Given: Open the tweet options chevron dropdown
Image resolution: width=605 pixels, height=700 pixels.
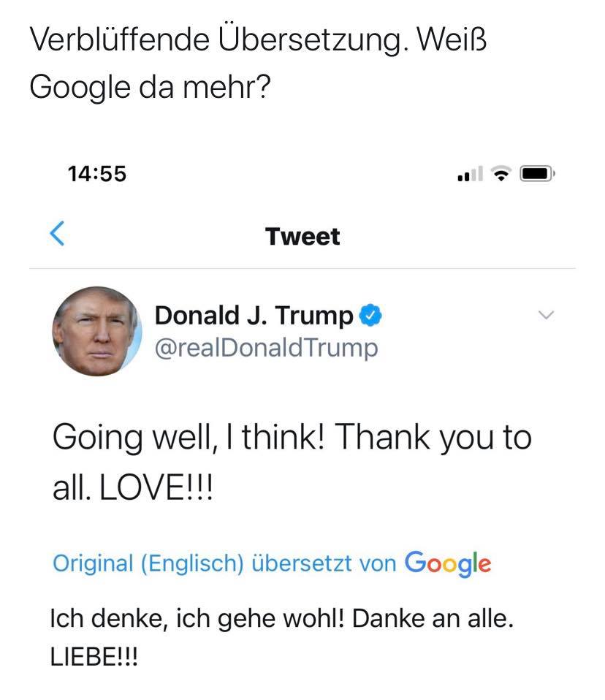Looking at the screenshot, I should coord(546,316).
